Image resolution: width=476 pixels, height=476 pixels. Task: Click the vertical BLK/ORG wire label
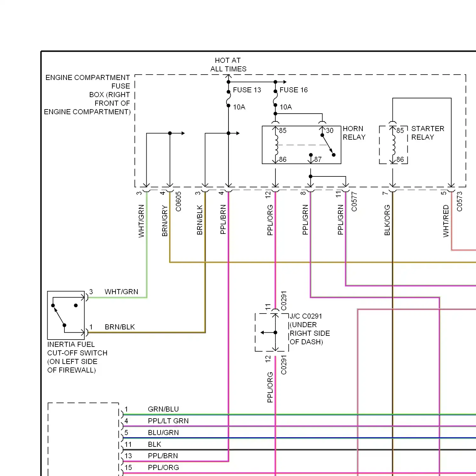(387, 220)
